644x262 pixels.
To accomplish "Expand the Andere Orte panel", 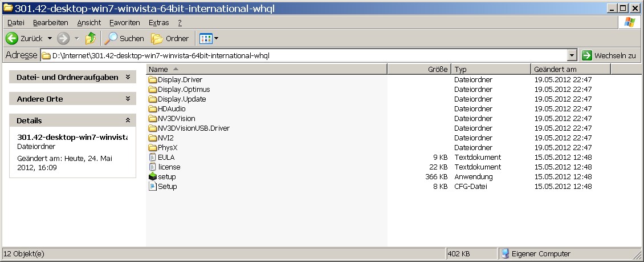I will pyautogui.click(x=73, y=99).
